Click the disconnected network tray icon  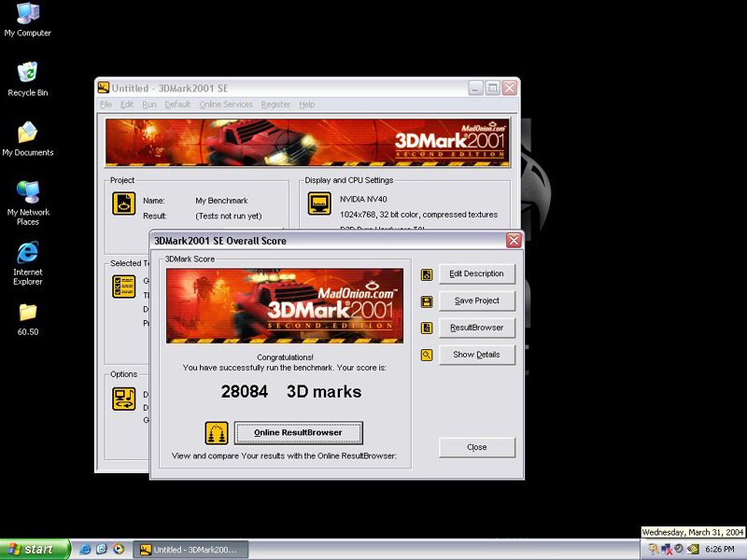coord(667,549)
